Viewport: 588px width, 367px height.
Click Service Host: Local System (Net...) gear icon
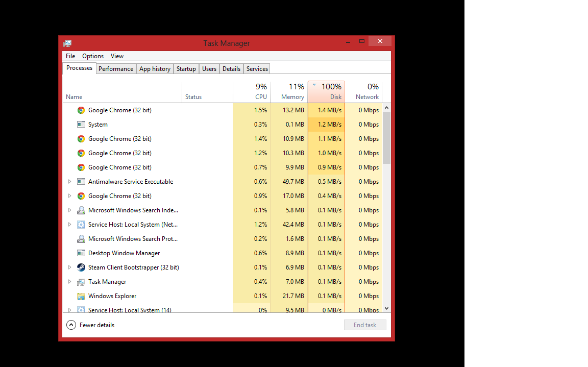81,225
